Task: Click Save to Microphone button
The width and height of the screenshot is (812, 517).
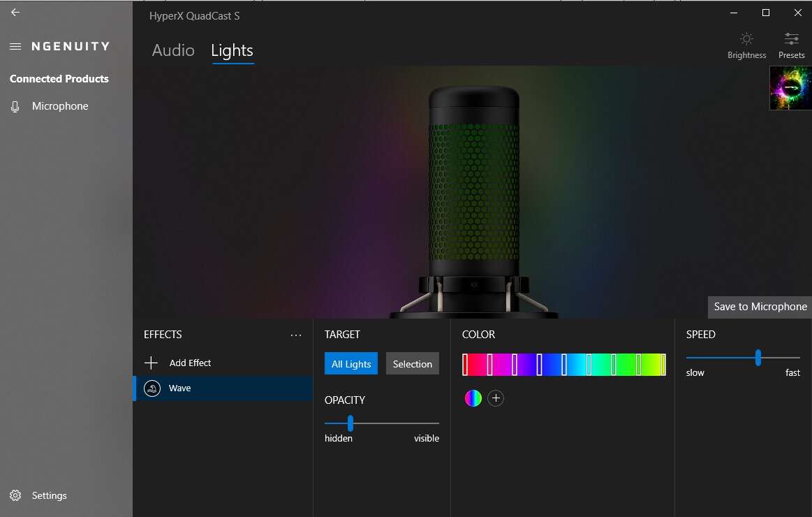Action: 760,307
